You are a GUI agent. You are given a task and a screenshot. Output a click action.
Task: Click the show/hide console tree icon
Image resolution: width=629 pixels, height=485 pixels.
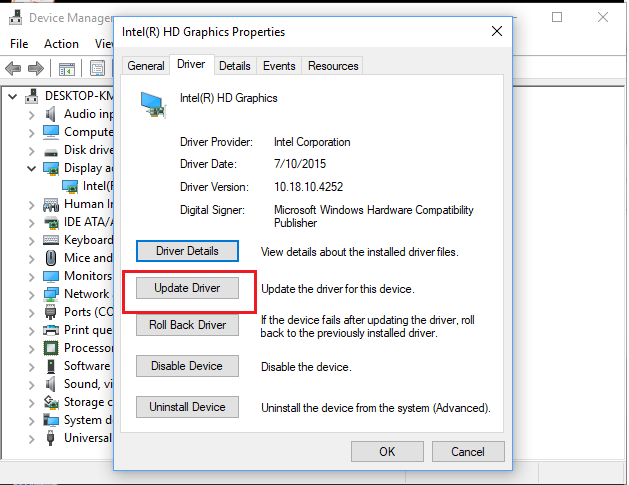[67, 69]
